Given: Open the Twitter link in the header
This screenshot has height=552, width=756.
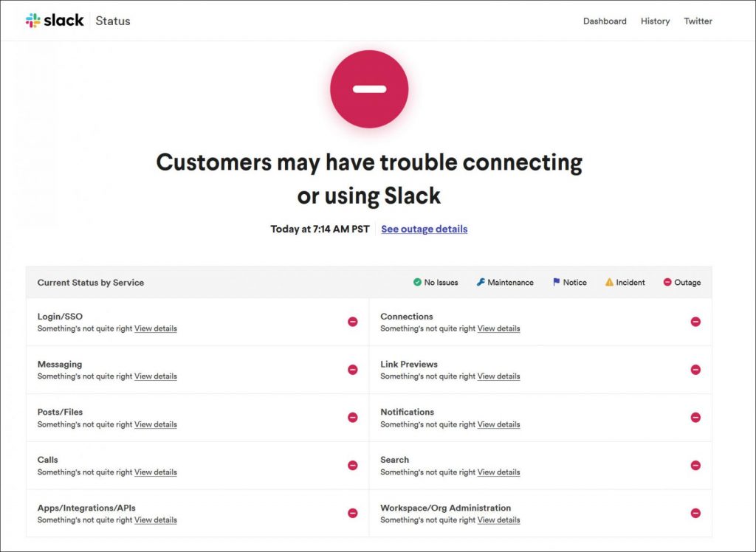Looking at the screenshot, I should (x=698, y=21).
